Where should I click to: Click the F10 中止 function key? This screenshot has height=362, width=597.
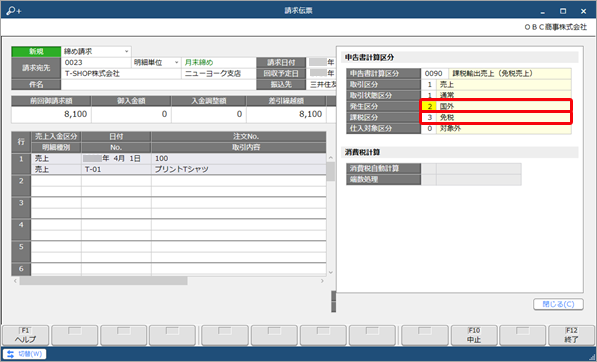click(x=474, y=335)
